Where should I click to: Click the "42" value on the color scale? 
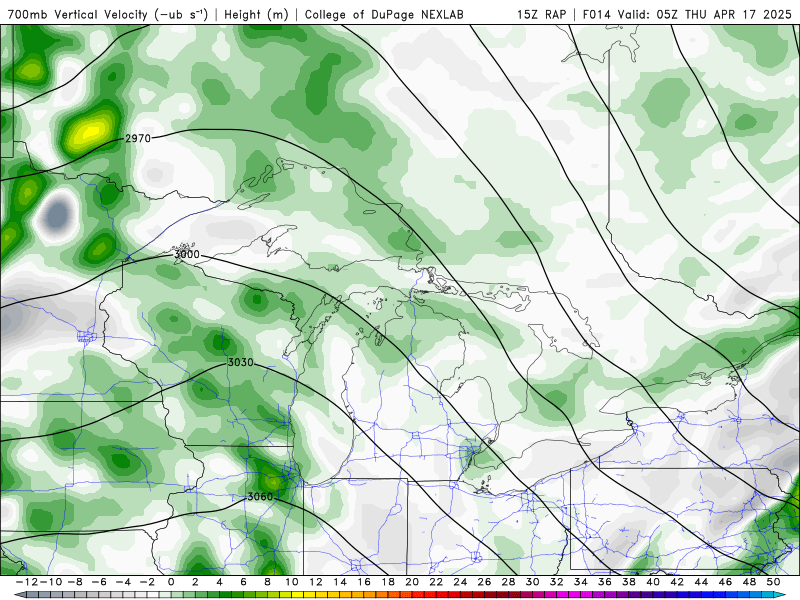(677, 582)
